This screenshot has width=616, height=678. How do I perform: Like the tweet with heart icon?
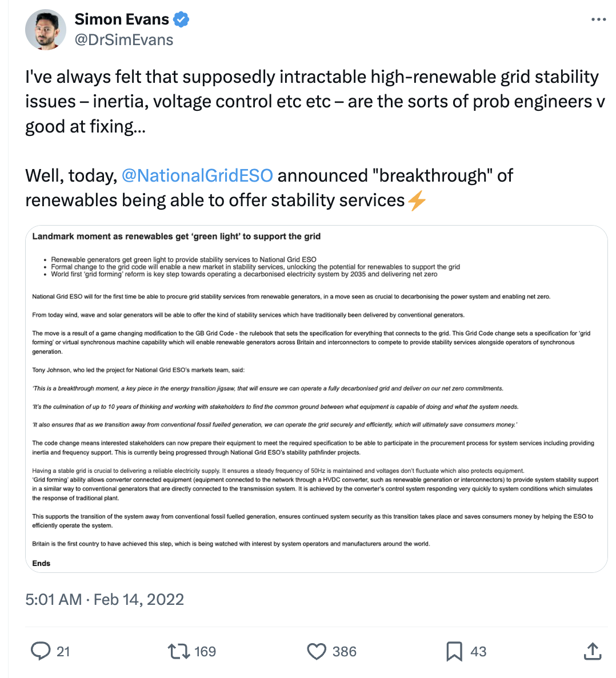(317, 651)
